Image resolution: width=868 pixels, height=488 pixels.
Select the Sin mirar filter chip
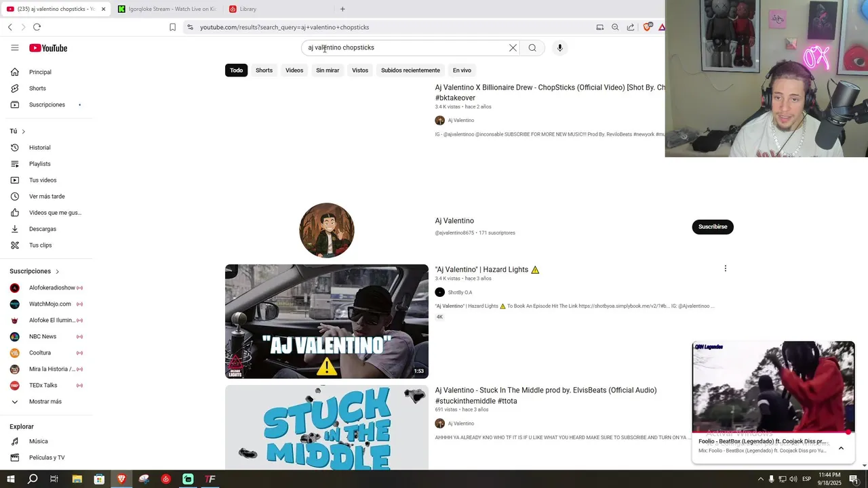click(x=328, y=70)
